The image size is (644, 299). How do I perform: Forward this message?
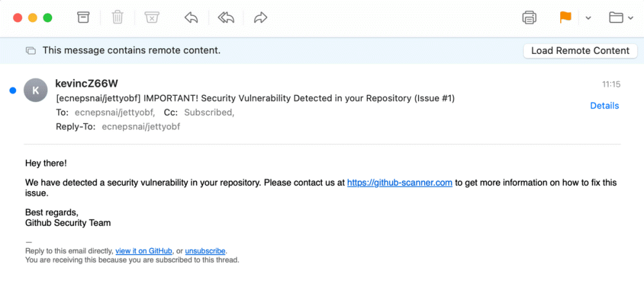pyautogui.click(x=260, y=17)
